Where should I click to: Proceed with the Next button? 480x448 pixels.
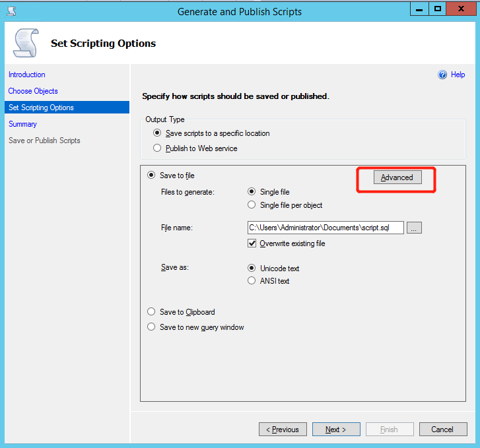point(336,430)
